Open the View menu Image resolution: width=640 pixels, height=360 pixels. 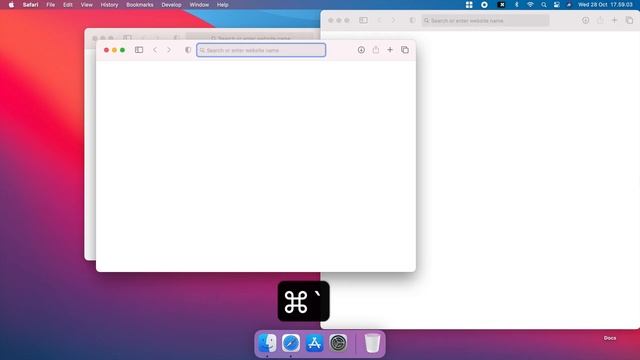87,5
